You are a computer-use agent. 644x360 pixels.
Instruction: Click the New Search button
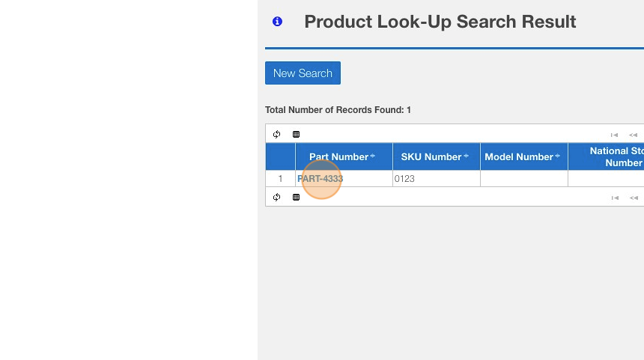click(303, 73)
